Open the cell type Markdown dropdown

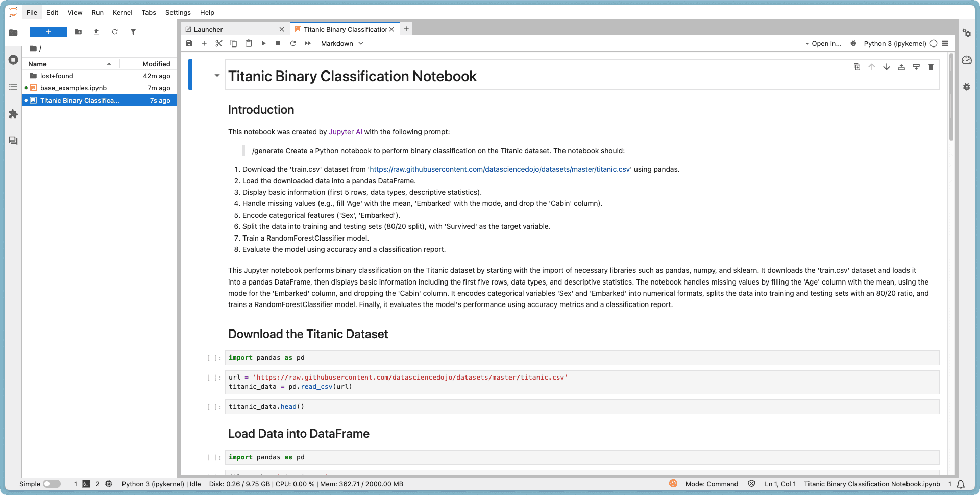coord(342,43)
